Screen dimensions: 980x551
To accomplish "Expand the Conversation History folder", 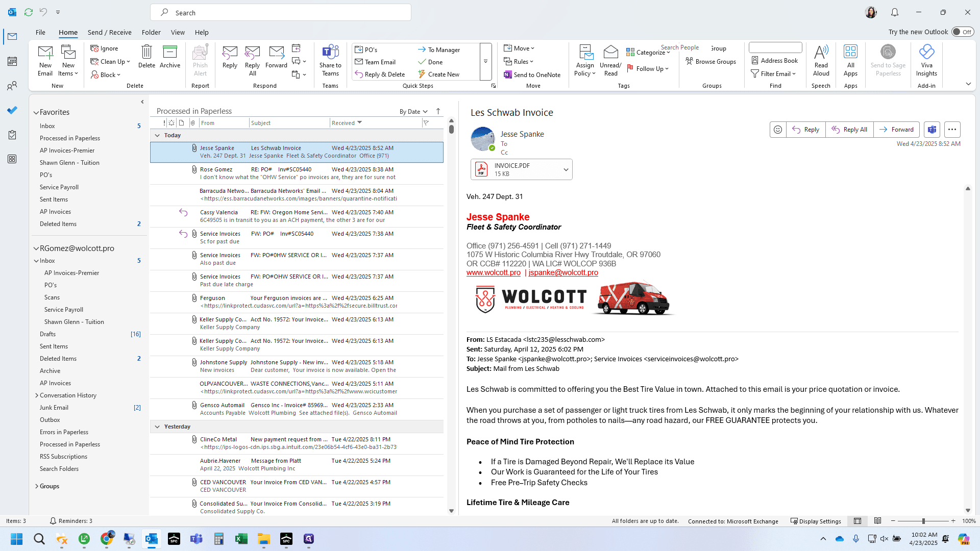I will [37, 395].
